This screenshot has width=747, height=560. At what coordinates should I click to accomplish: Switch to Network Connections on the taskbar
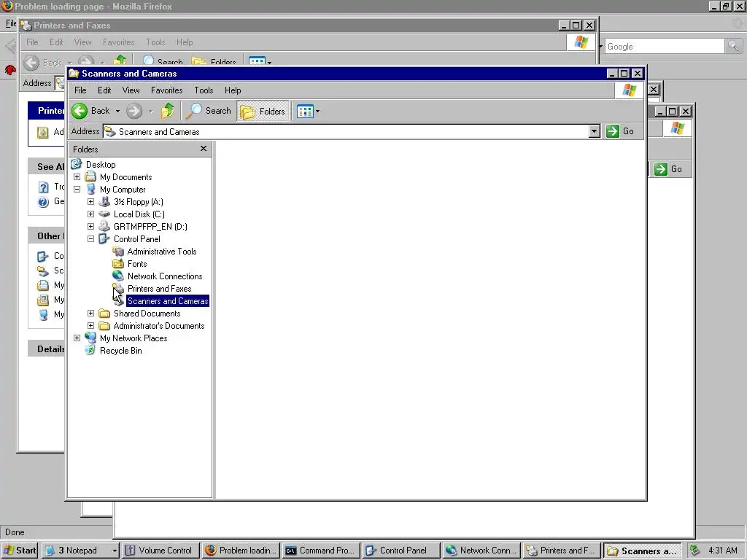click(481, 551)
